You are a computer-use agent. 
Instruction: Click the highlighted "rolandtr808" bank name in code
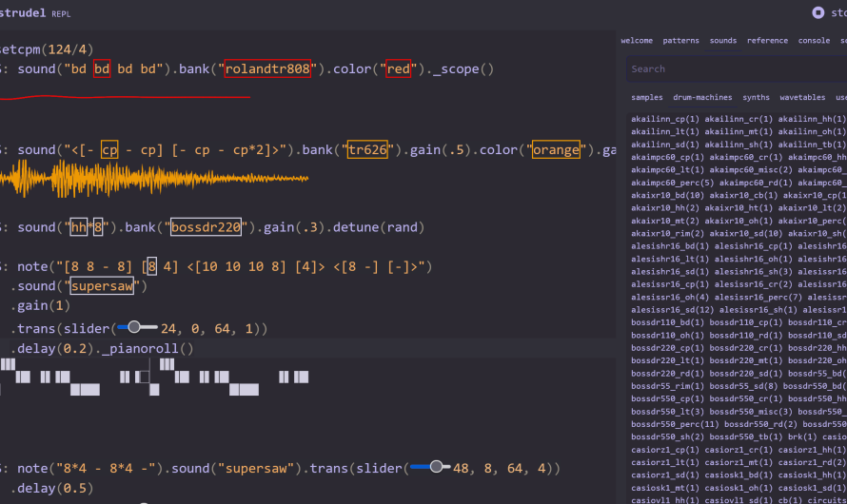click(272, 69)
